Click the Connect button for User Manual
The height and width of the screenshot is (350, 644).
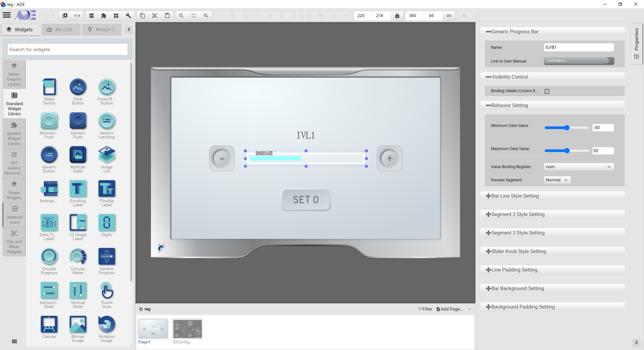[579, 61]
